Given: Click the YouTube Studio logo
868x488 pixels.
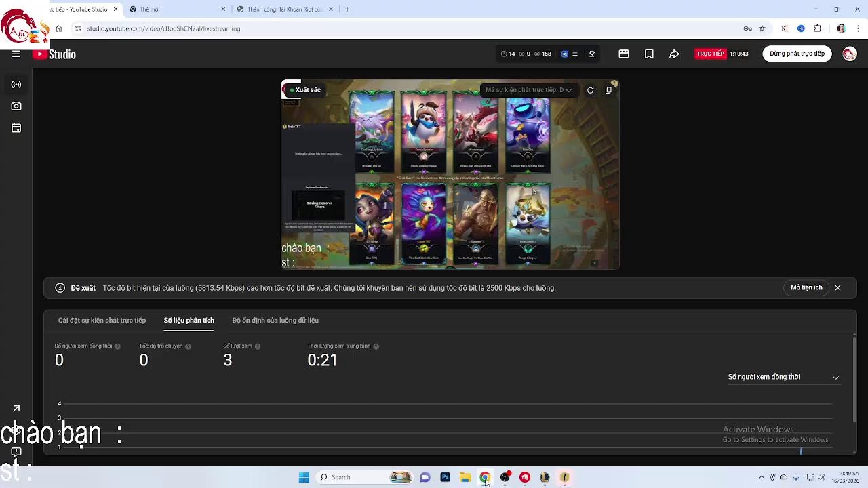Looking at the screenshot, I should point(54,54).
